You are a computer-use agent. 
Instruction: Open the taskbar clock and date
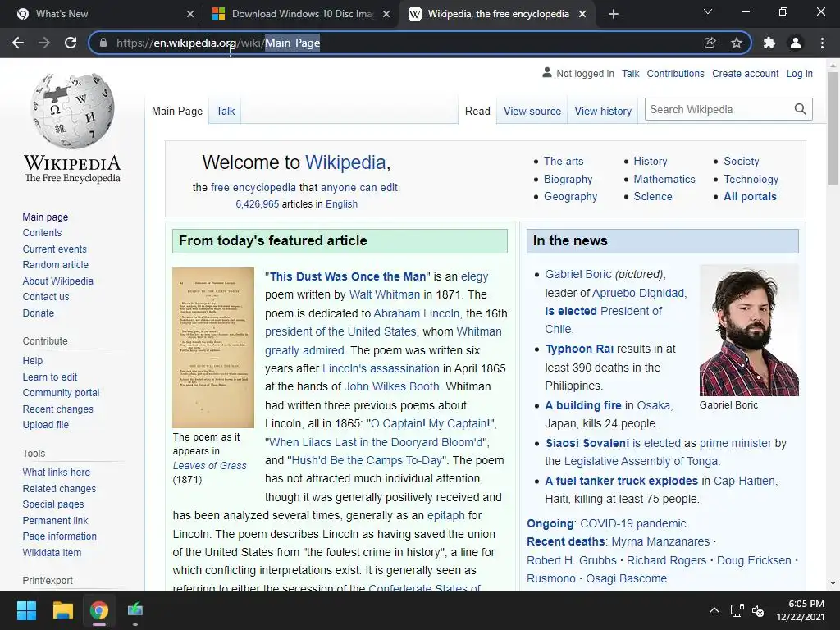[x=801, y=610]
